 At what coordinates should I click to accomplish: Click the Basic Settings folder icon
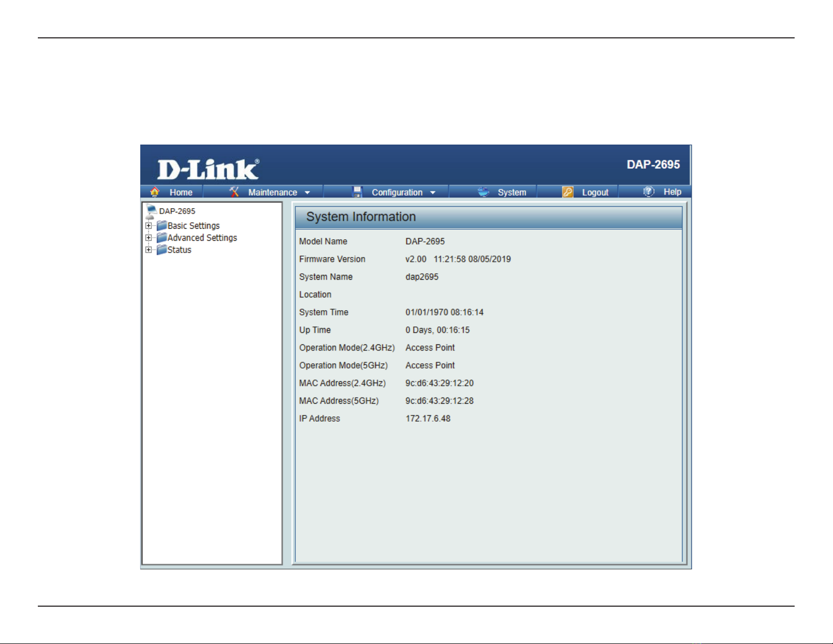click(x=162, y=226)
